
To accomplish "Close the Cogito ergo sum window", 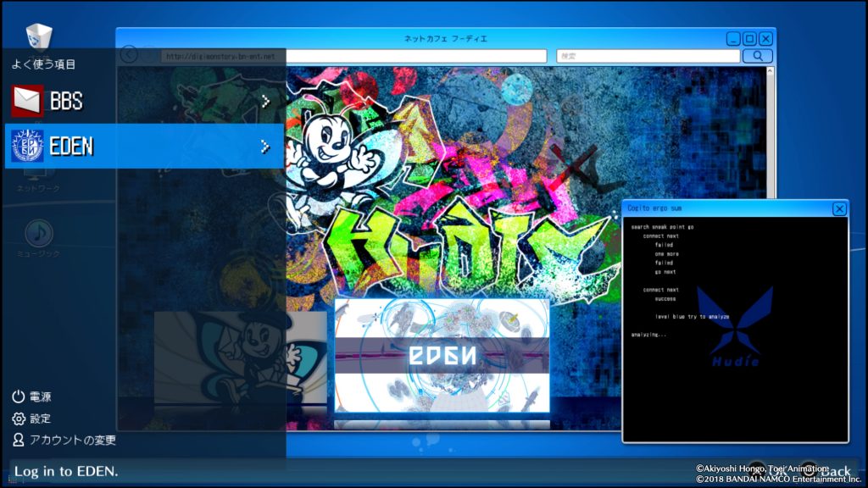I will (838, 208).
